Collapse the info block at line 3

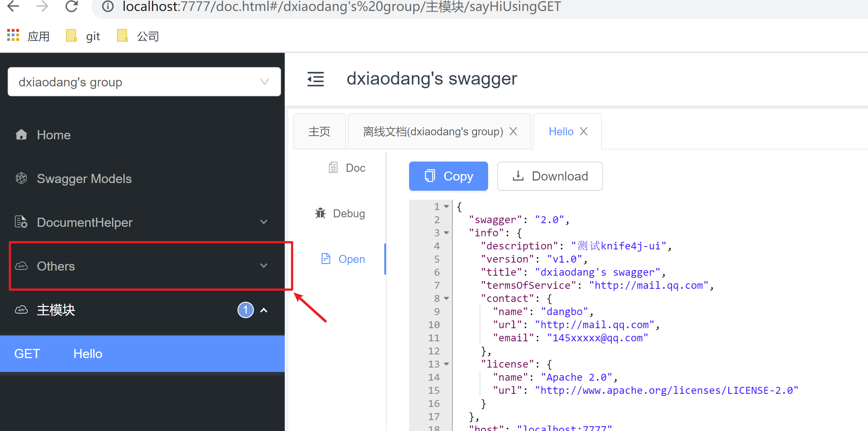[446, 233]
